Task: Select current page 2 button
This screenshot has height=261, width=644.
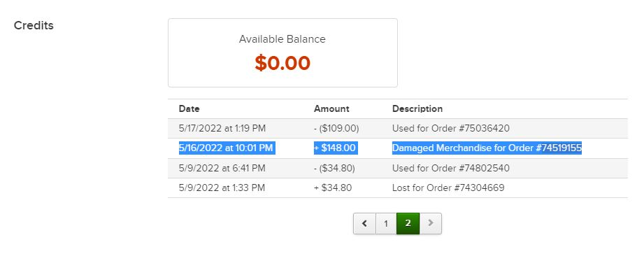Action: [x=408, y=224]
